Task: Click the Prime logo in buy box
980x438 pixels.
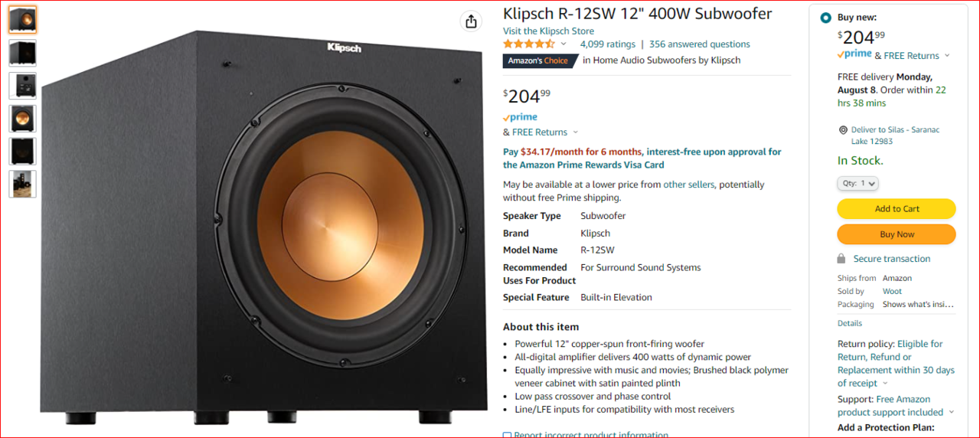Action: click(854, 54)
